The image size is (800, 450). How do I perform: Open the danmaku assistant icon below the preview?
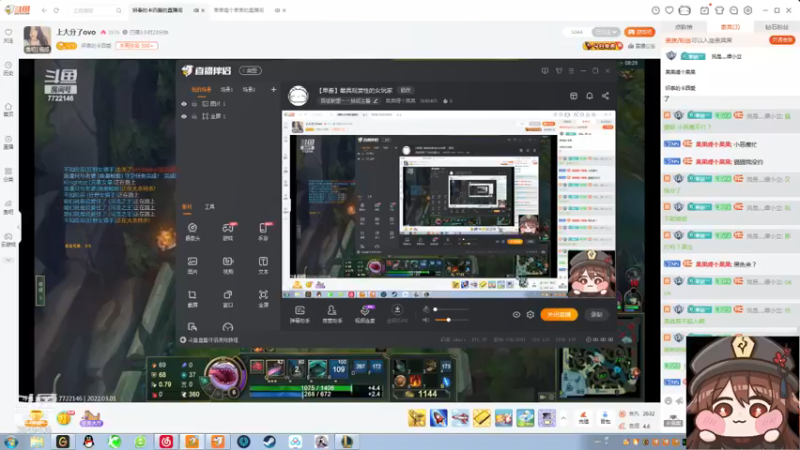tap(300, 310)
